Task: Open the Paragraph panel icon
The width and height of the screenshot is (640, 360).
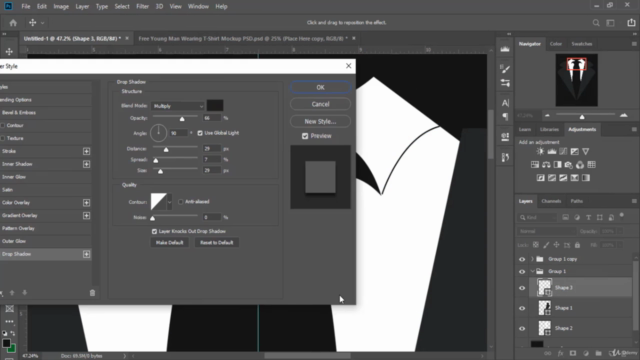Action: coord(505,117)
